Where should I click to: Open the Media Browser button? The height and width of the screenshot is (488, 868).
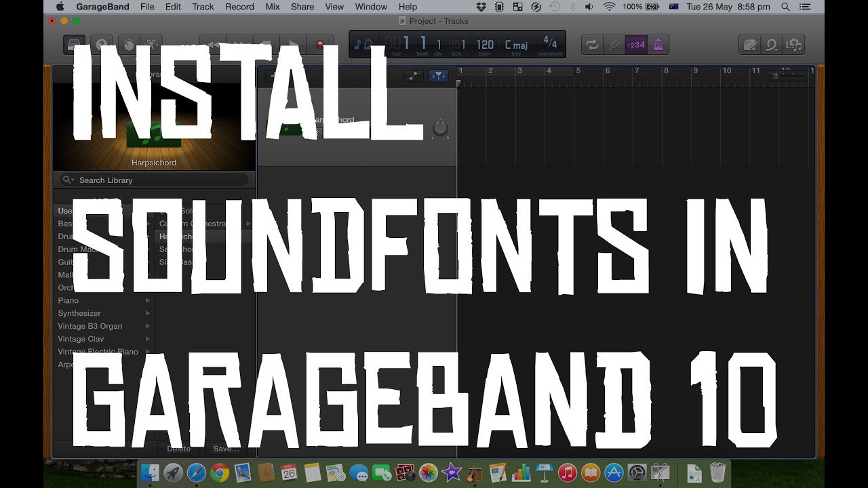(793, 45)
